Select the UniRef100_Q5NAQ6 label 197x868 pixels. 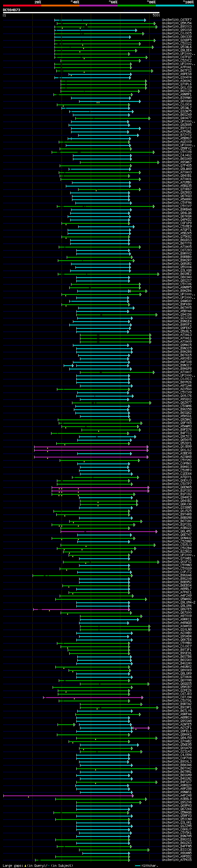pyautogui.click(x=177, y=812)
